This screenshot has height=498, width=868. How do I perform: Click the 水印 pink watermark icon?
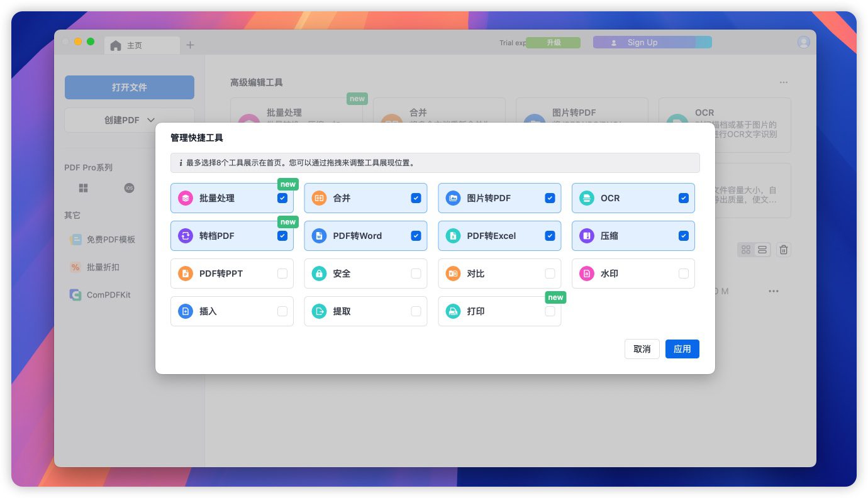[x=586, y=274]
